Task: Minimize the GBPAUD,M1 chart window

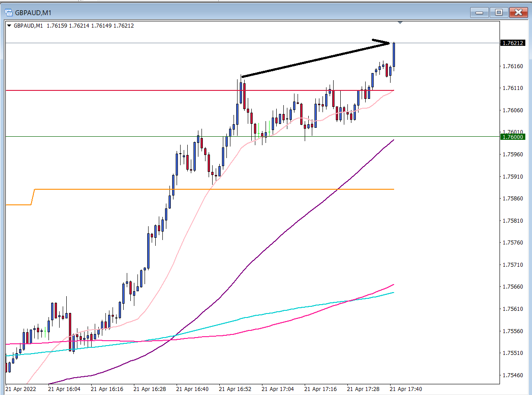Action: click(x=480, y=12)
